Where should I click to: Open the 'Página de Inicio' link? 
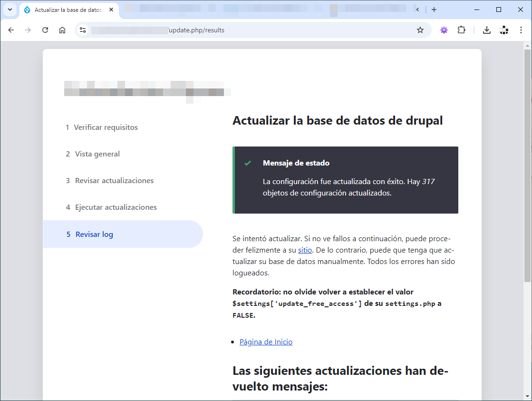(x=266, y=342)
